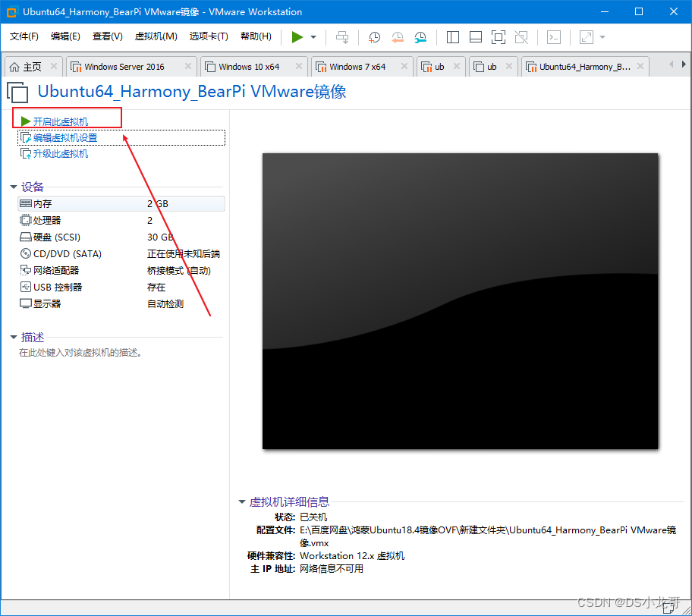Viewport: 692px width, 616px height.
Task: Collapse the 设备 devices section
Action: 14,187
